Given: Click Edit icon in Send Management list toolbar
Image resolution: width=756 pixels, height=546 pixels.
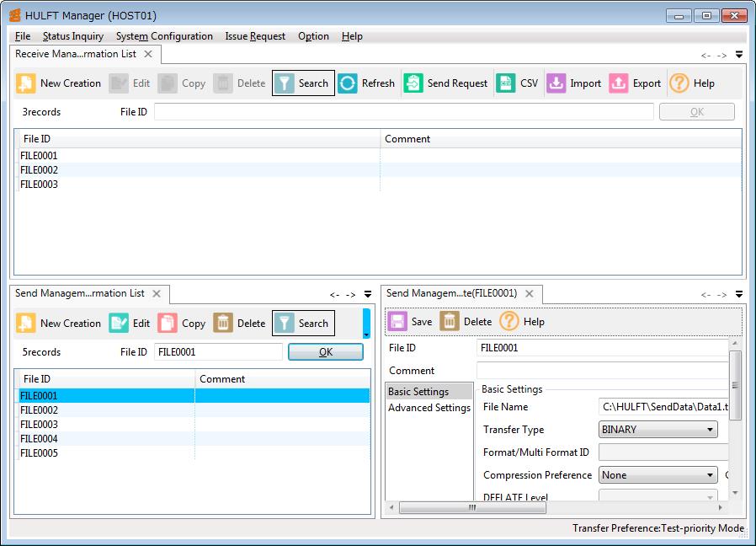Looking at the screenshot, I should click(x=119, y=324).
